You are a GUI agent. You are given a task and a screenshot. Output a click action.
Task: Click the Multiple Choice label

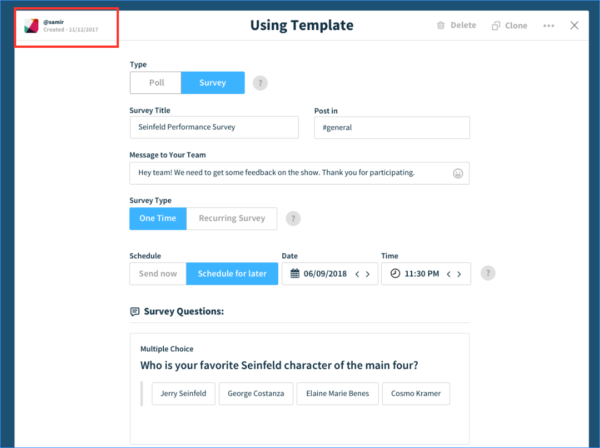tap(167, 349)
